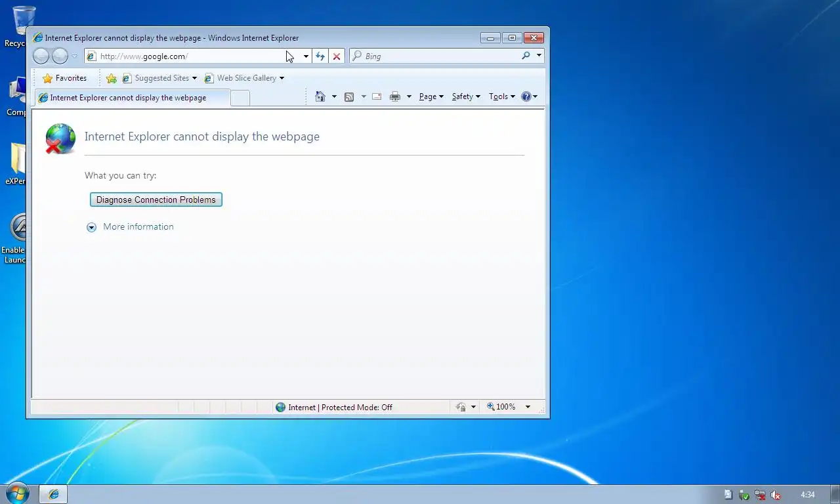This screenshot has width=840, height=504.
Task: Open the Page menu
Action: point(431,96)
